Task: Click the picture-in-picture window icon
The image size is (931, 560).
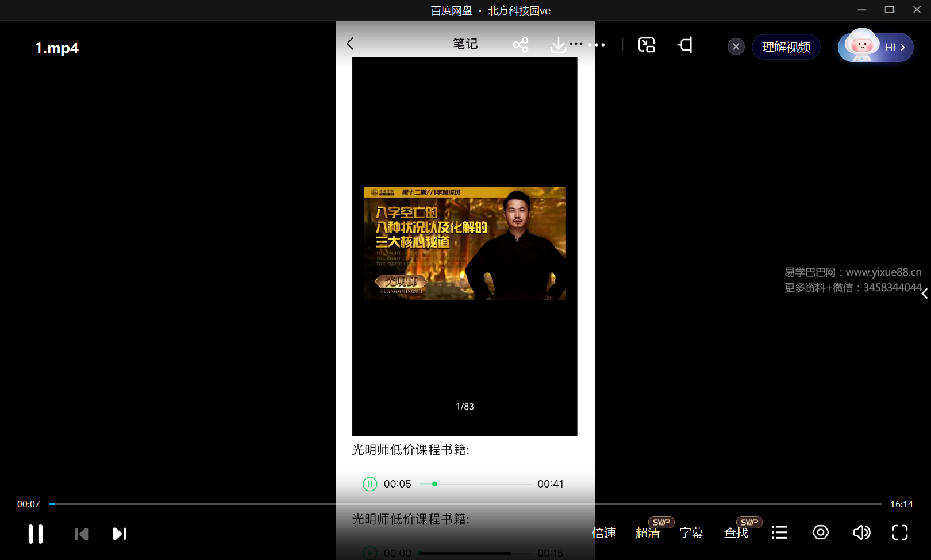Action: [647, 45]
